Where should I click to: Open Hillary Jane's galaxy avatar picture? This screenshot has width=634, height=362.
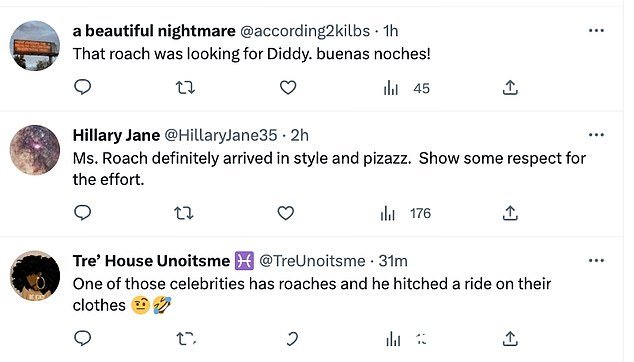[35, 150]
